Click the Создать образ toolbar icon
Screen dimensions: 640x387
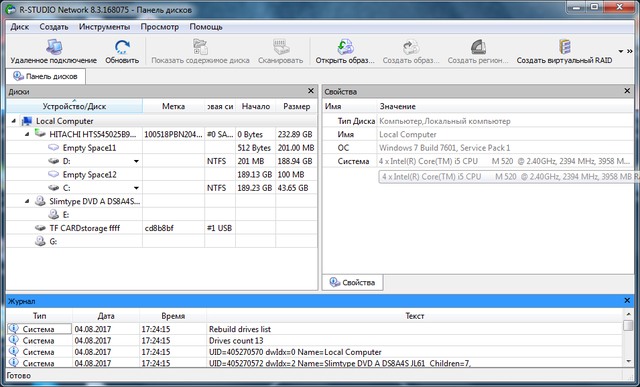point(411,47)
